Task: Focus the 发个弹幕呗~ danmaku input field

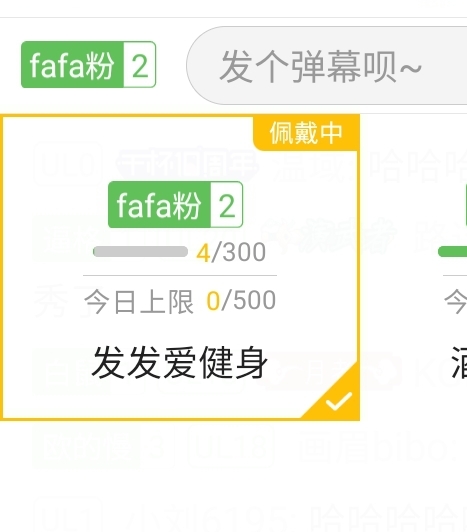Action: pos(326,65)
